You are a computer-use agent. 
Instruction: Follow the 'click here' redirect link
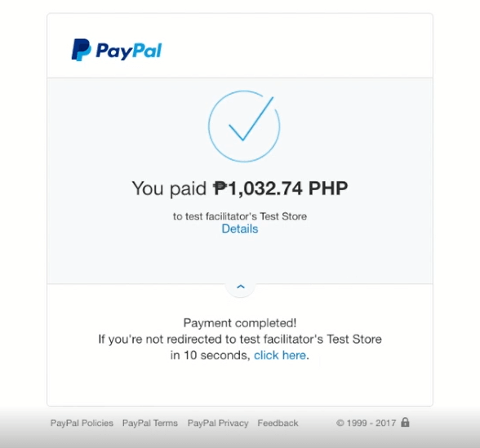(280, 355)
